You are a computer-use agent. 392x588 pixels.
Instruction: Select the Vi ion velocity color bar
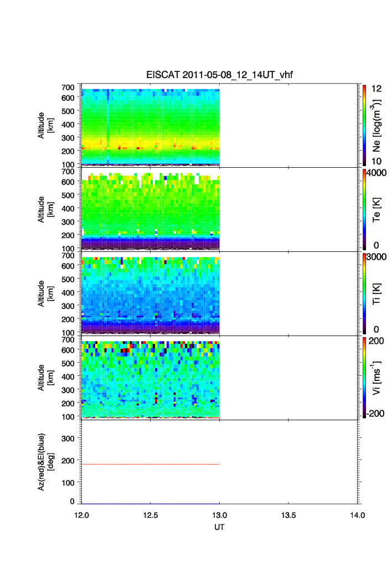364,378
